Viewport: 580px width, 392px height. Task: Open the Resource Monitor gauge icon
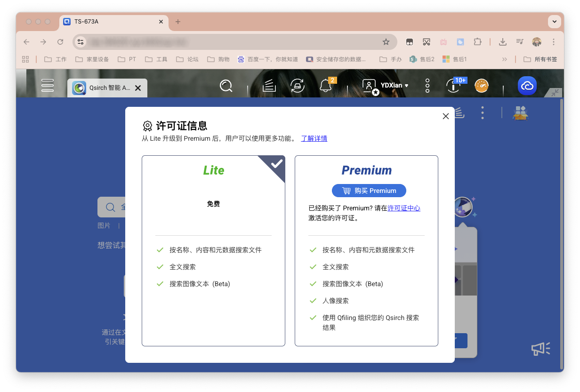tap(481, 86)
